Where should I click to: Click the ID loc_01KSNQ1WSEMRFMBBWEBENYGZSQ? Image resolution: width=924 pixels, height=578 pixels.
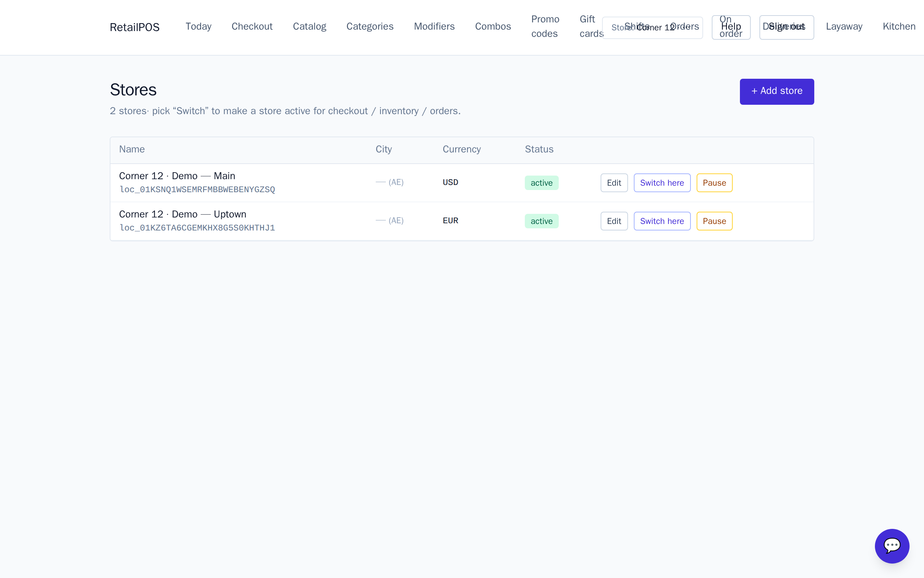click(197, 190)
